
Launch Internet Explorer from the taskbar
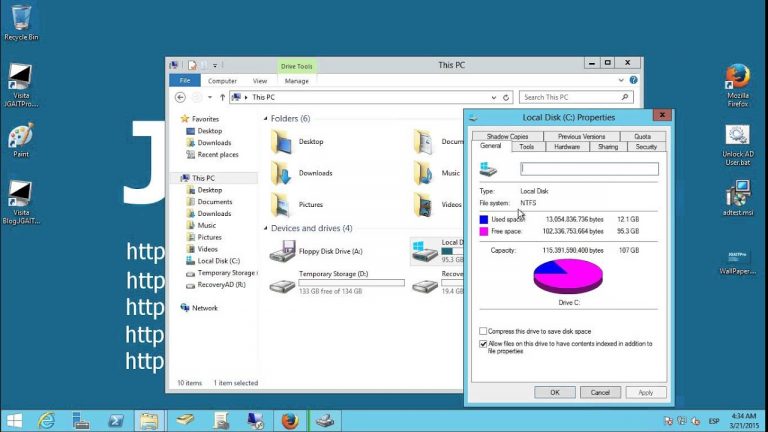47,420
